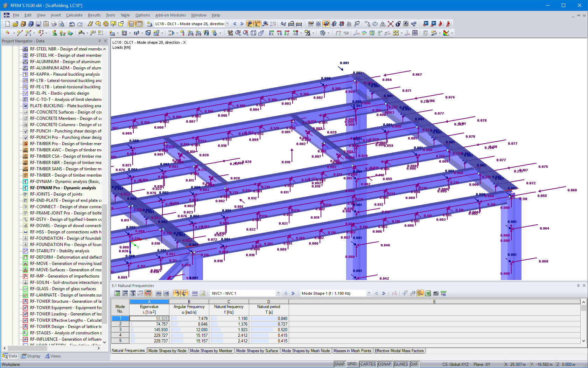
Task: Open the Add-on Modules menu
Action: (170, 15)
